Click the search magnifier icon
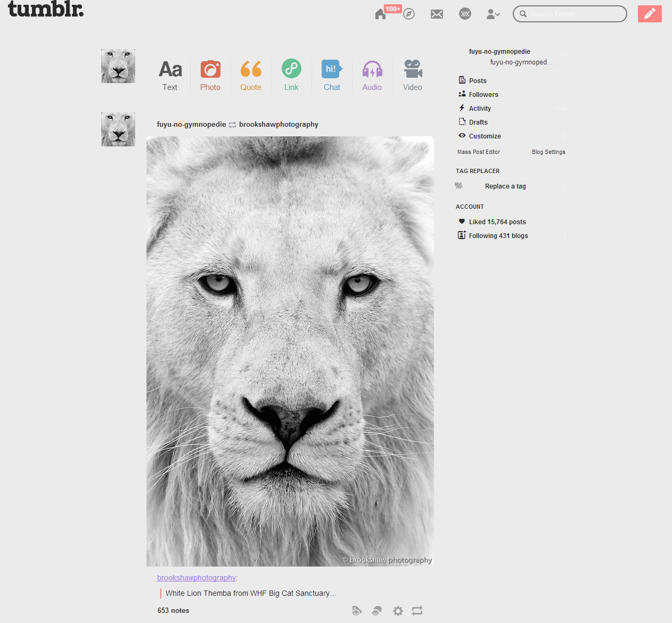The height and width of the screenshot is (623, 672). pos(523,14)
